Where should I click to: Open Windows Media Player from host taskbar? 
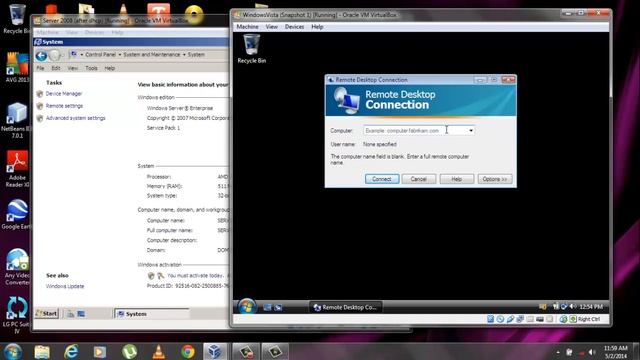(x=100, y=351)
